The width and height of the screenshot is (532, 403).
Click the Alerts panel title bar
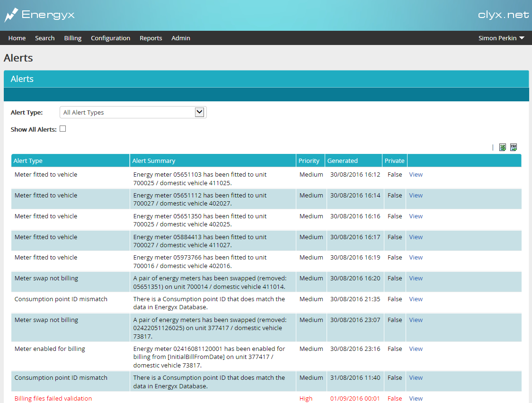click(266, 79)
